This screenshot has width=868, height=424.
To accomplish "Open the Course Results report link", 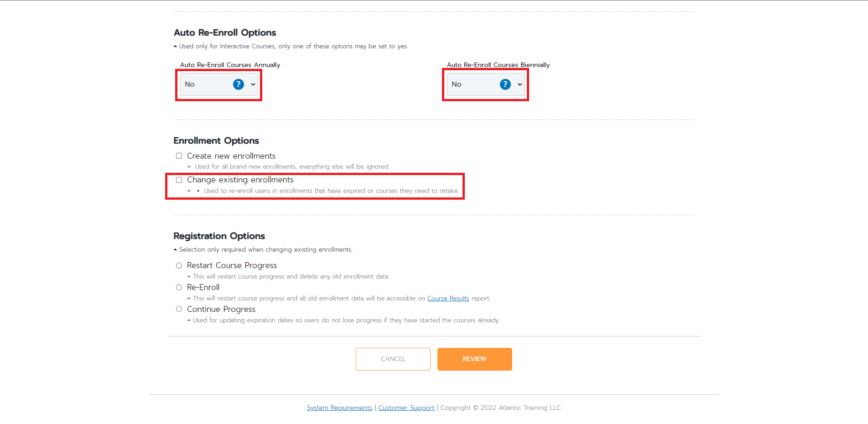I will pyautogui.click(x=448, y=298).
